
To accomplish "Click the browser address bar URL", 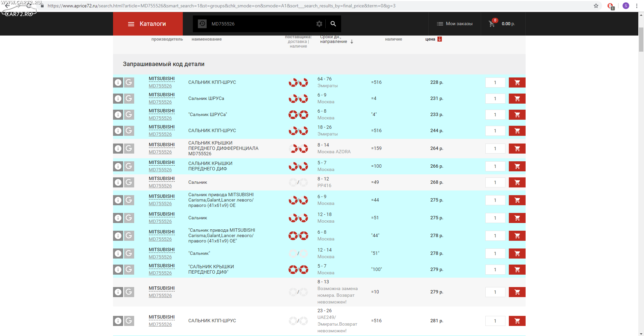I will click(x=221, y=6).
